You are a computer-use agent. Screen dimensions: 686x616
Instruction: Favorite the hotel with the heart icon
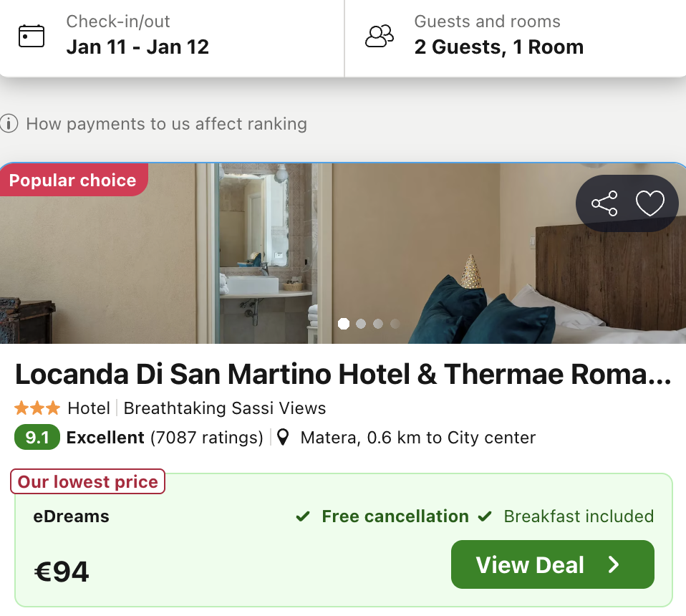[650, 203]
